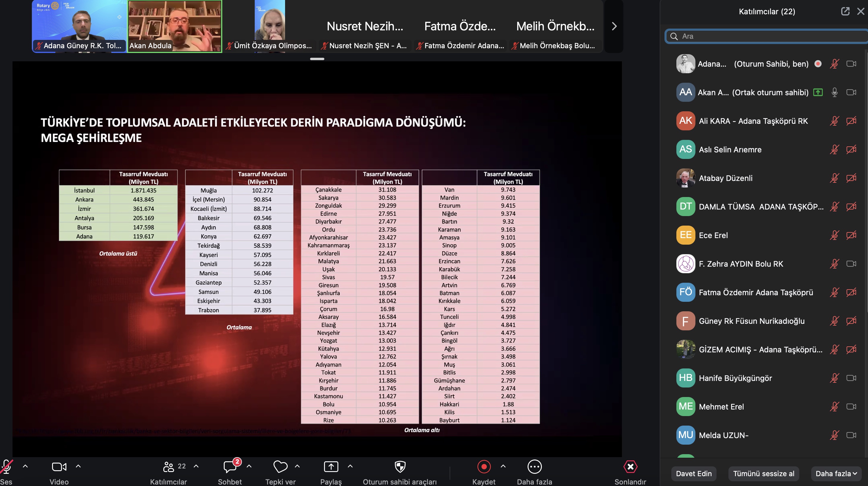Unmute Ali KARA's microphone in the list
868x486 pixels.
click(x=834, y=121)
